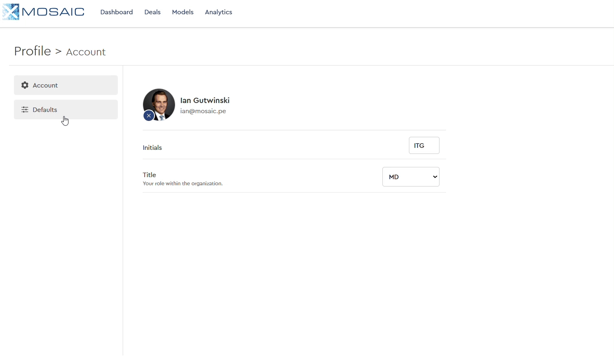
Task: Switch to the Defaults sidebar tab
Action: (66, 110)
